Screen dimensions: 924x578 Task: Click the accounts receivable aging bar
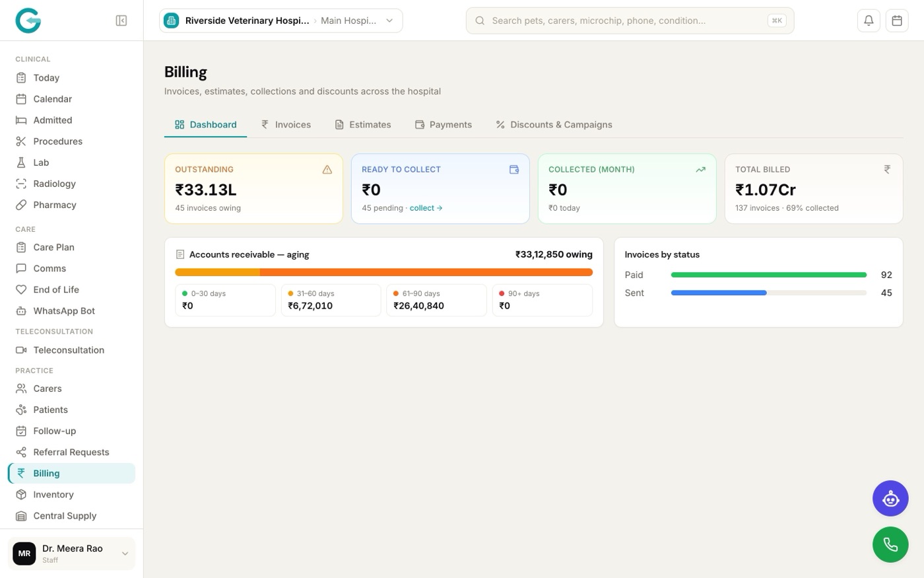pos(383,272)
